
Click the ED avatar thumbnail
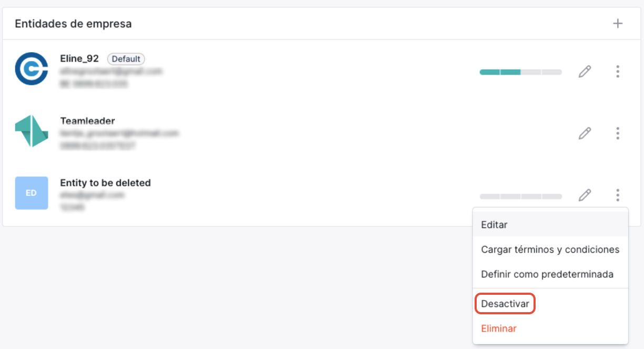[x=32, y=193]
